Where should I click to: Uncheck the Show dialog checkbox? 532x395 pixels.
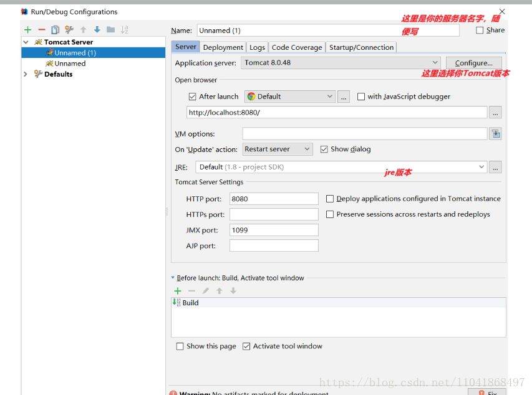pos(324,149)
